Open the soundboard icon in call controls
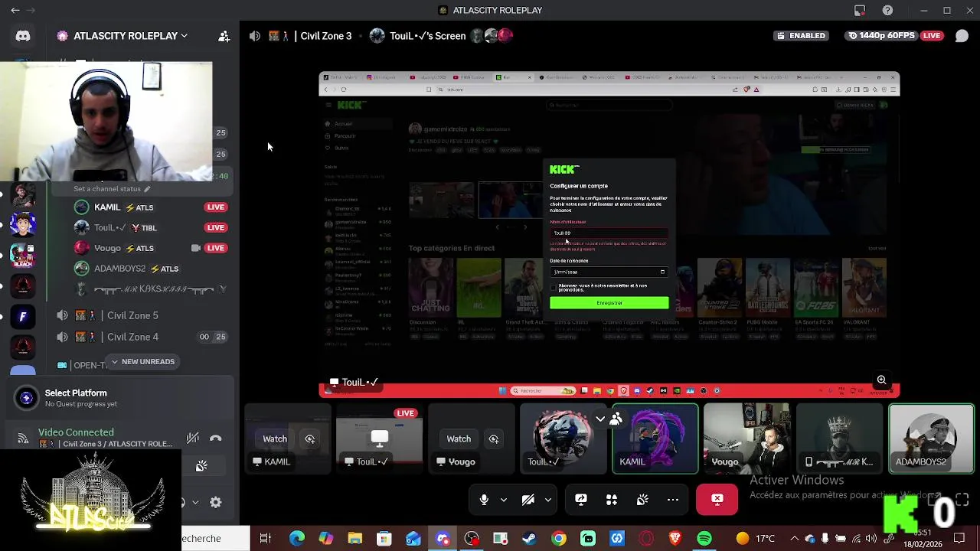The width and height of the screenshot is (980, 551). pyautogui.click(x=642, y=500)
